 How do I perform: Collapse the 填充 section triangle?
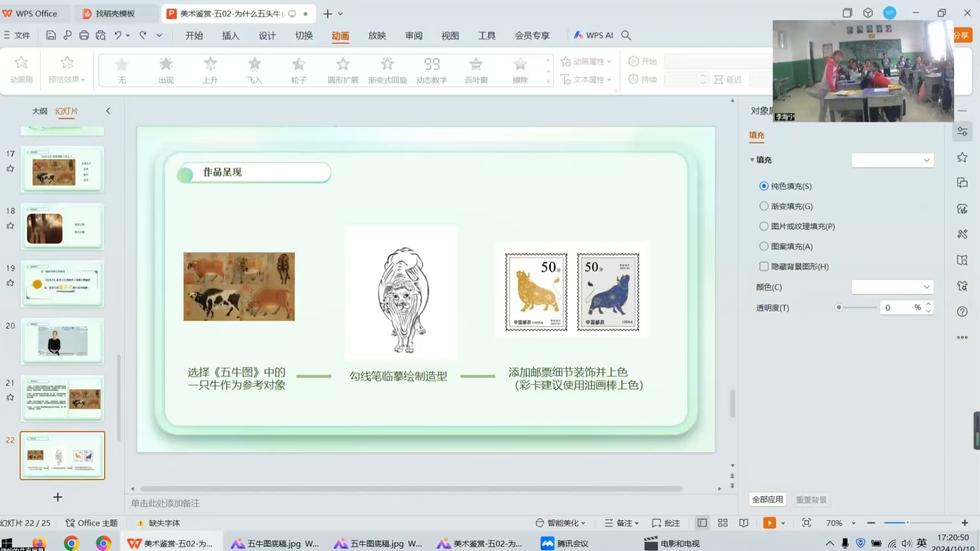[752, 160]
